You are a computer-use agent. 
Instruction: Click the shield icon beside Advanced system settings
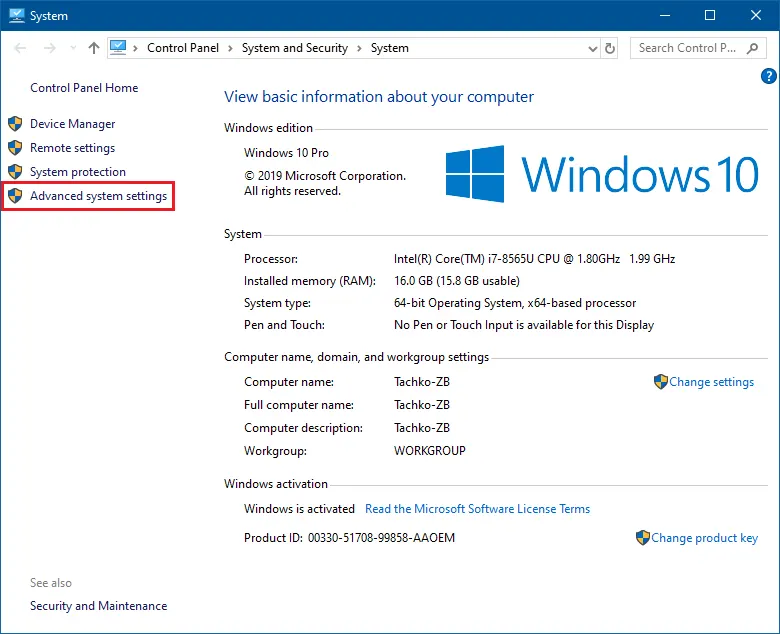pos(15,196)
